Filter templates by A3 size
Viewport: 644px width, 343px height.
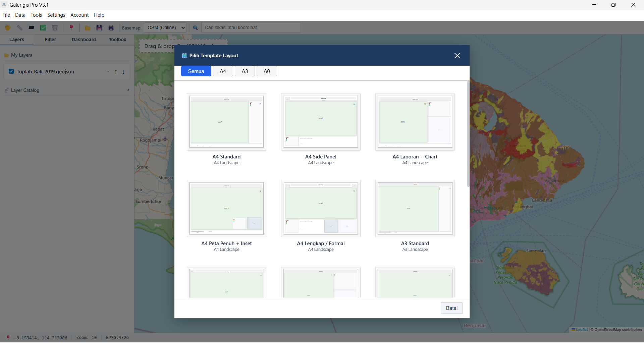coord(245,71)
